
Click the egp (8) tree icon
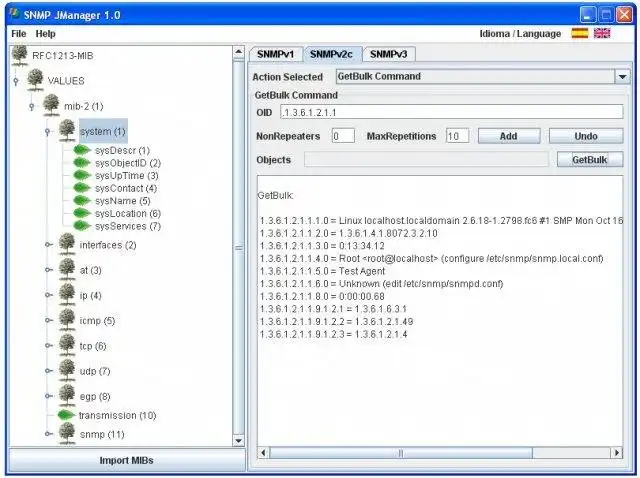67,396
